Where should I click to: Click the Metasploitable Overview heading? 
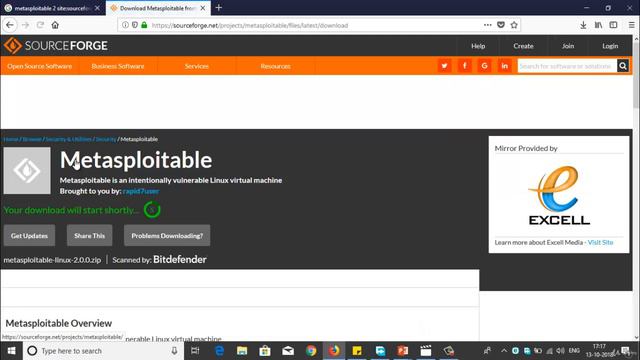tap(58, 323)
